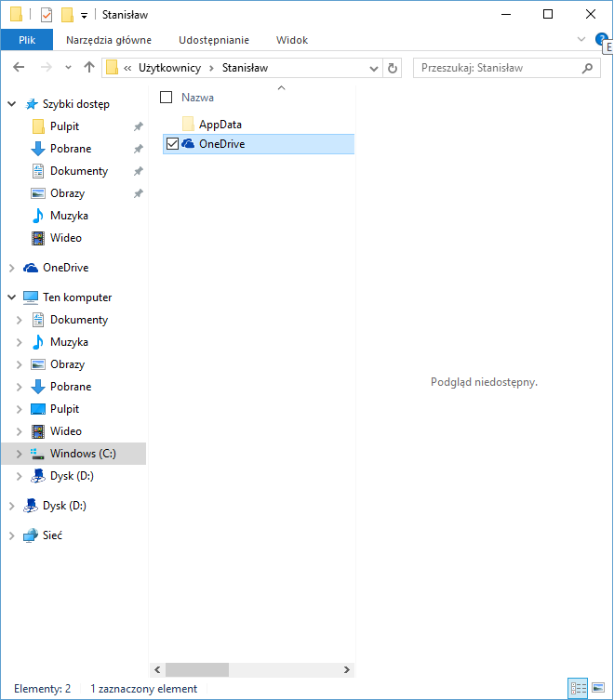Switch to the Widok ribbon tab

(x=291, y=40)
